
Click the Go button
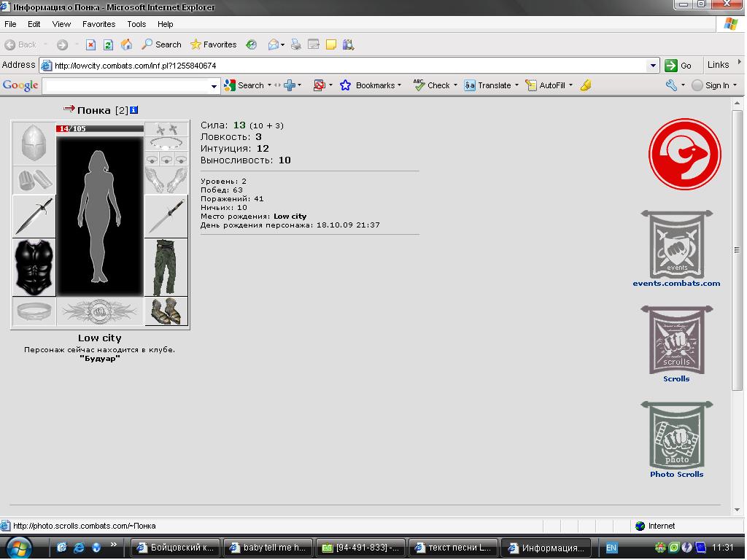pyautogui.click(x=678, y=66)
